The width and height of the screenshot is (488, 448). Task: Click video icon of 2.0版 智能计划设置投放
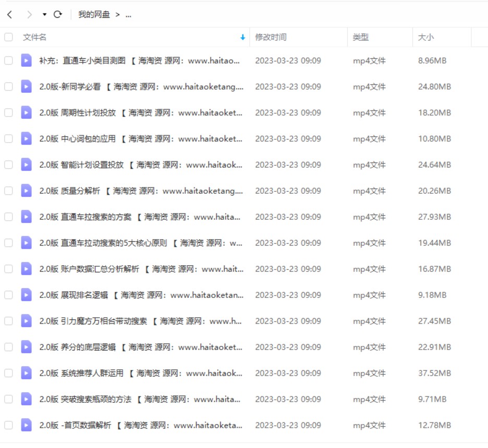pyautogui.click(x=26, y=165)
